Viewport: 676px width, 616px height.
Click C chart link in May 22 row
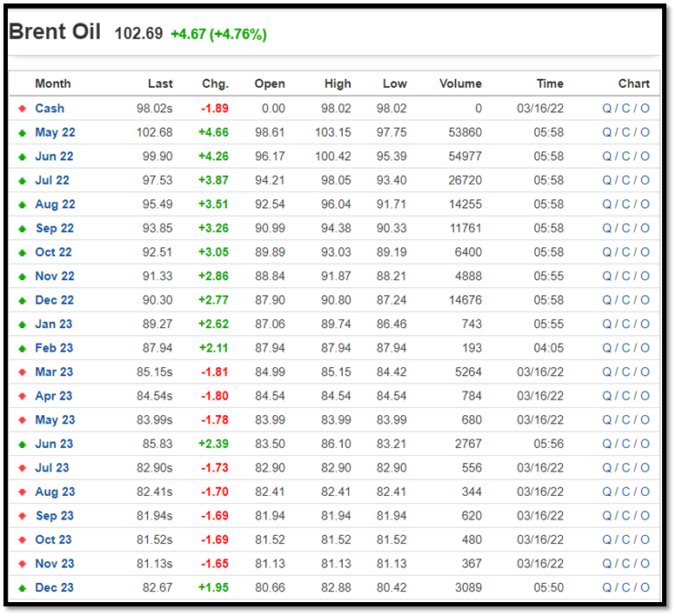pyautogui.click(x=626, y=132)
